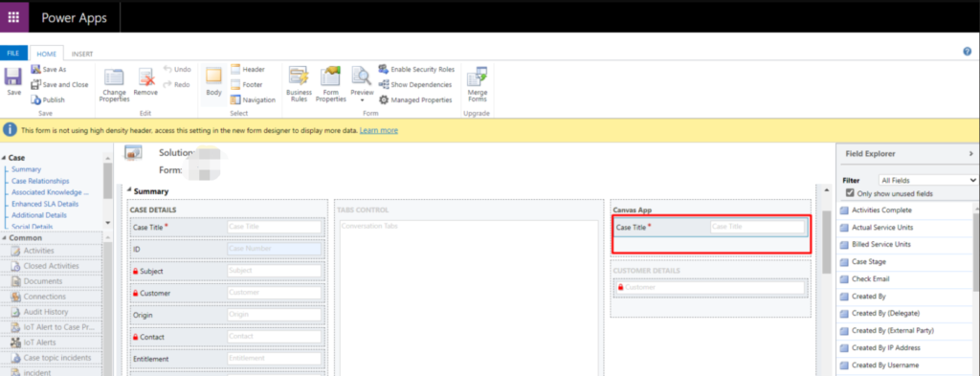Collapse the Common section

point(4,238)
